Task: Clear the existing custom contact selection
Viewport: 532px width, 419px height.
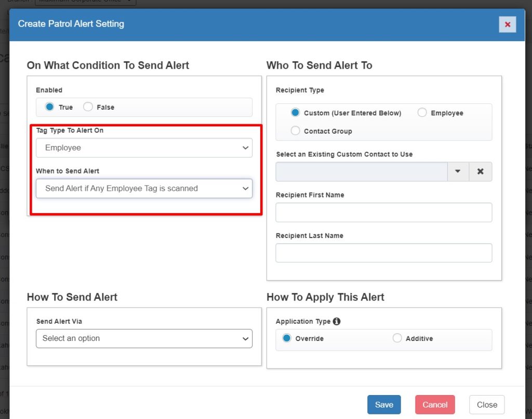Action: [481, 172]
